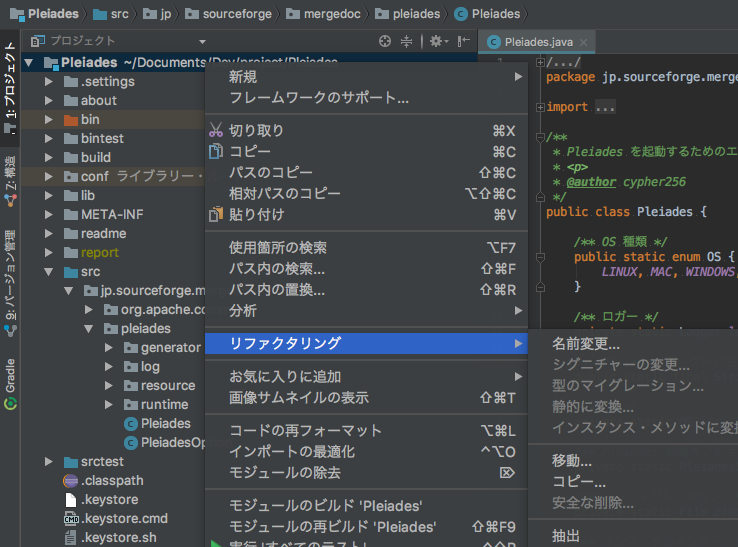Click the hide project panel icon
This screenshot has height=547, width=738.
pyautogui.click(x=464, y=41)
